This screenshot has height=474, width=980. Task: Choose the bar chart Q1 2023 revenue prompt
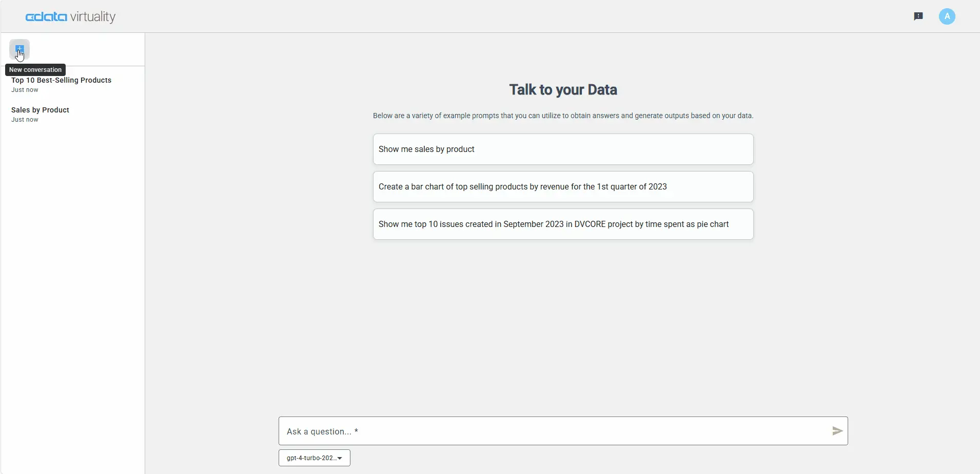pos(562,186)
